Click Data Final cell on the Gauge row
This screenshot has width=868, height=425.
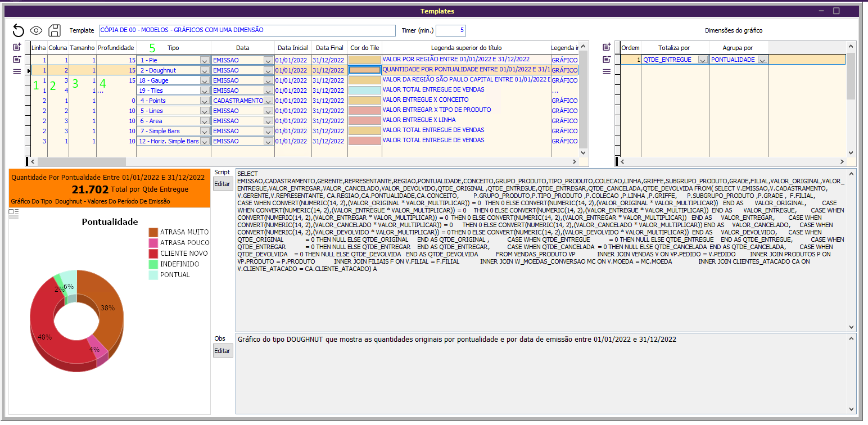tap(329, 80)
